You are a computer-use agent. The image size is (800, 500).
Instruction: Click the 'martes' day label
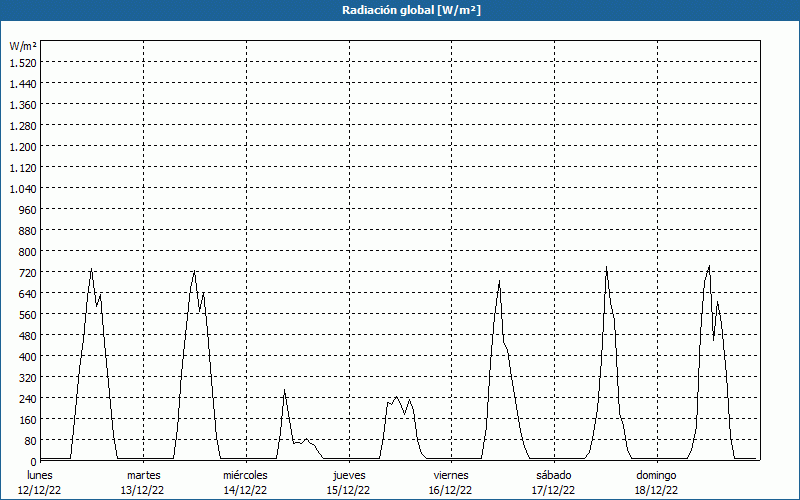pyautogui.click(x=144, y=475)
